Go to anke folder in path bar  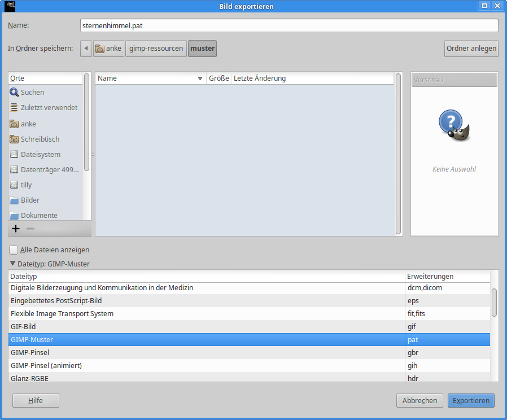(108, 48)
